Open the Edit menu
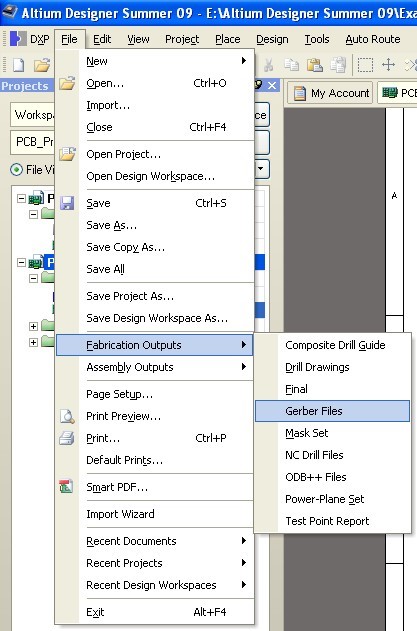Image resolution: width=417 pixels, height=631 pixels. [x=102, y=39]
